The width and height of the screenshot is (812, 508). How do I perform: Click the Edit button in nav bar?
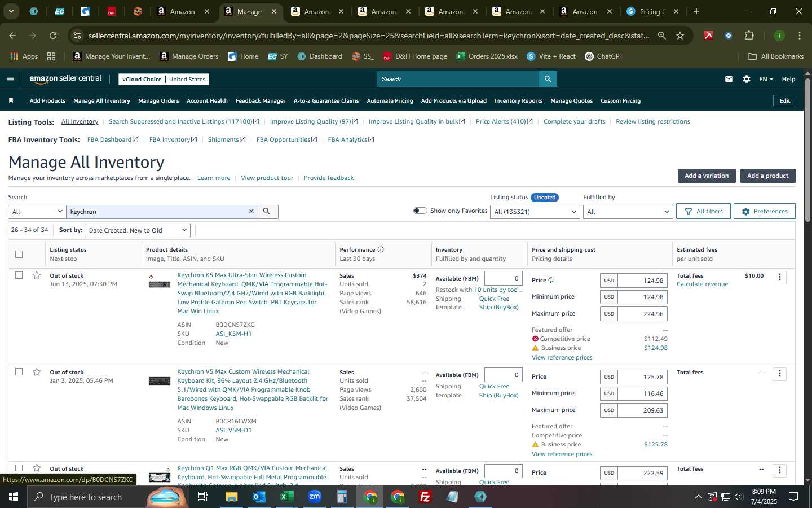pos(784,100)
